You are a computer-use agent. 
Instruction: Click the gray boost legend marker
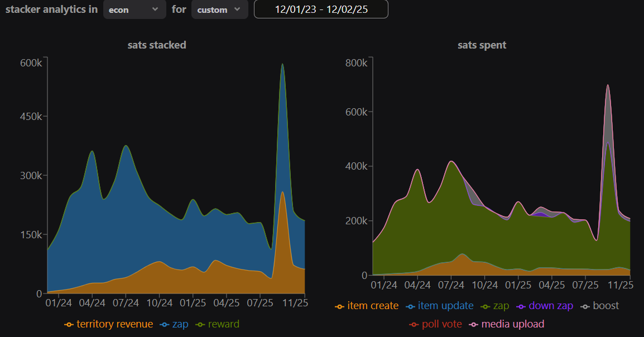(x=584, y=306)
